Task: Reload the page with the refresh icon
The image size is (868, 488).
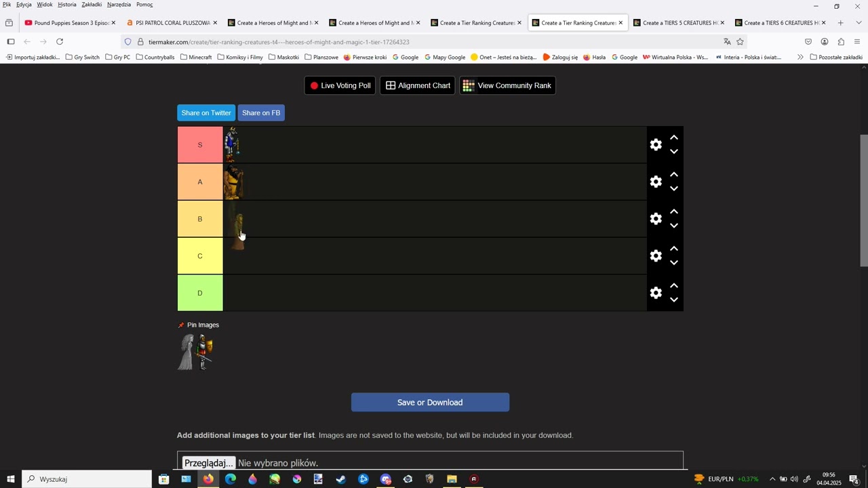Action: [60, 42]
